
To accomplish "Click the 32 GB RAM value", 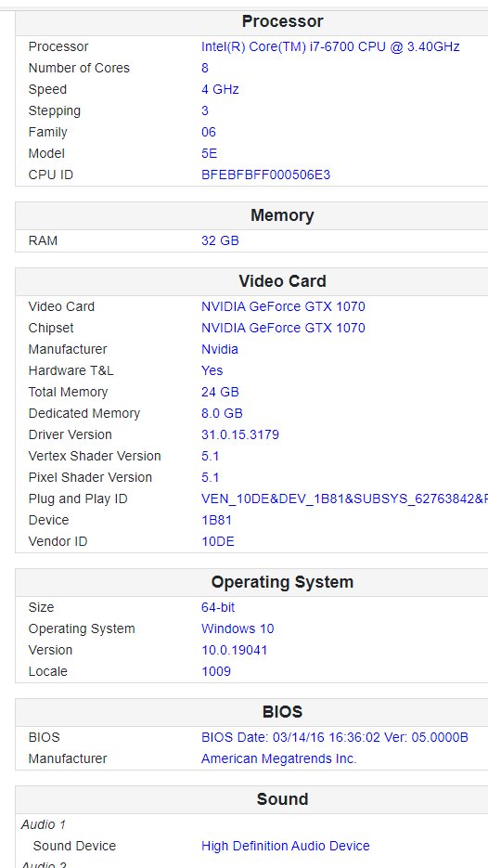I will (x=220, y=240).
